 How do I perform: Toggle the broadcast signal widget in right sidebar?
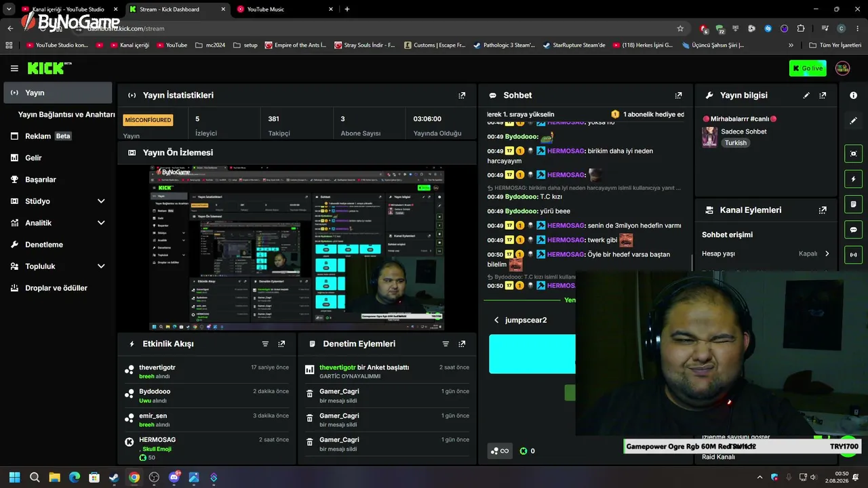(x=853, y=255)
